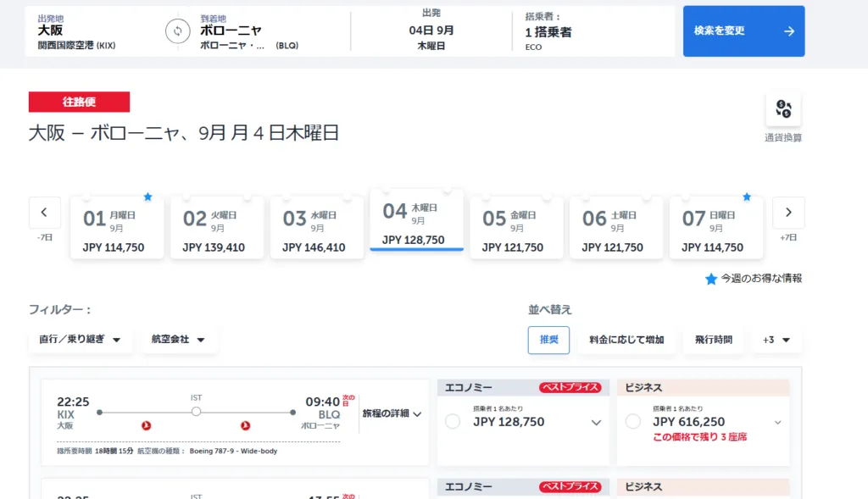Sort by 料金に応じて増加 price ascending
This screenshot has height=499, width=868.
coord(626,340)
